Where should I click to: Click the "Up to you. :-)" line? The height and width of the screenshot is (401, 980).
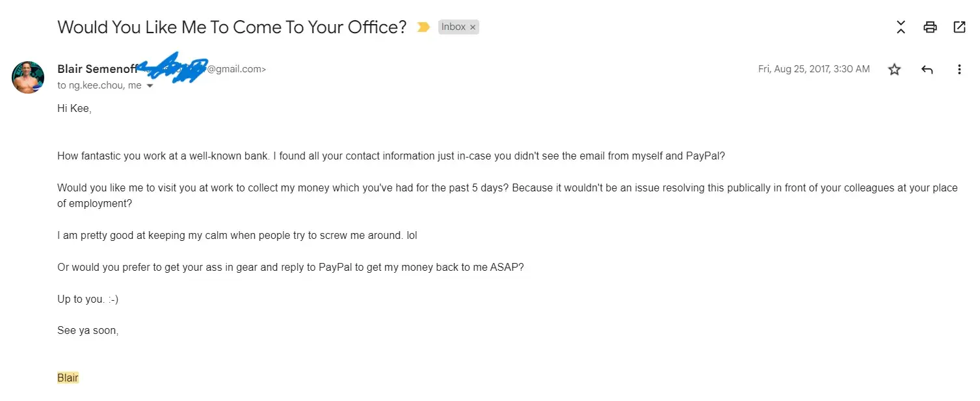(x=88, y=299)
